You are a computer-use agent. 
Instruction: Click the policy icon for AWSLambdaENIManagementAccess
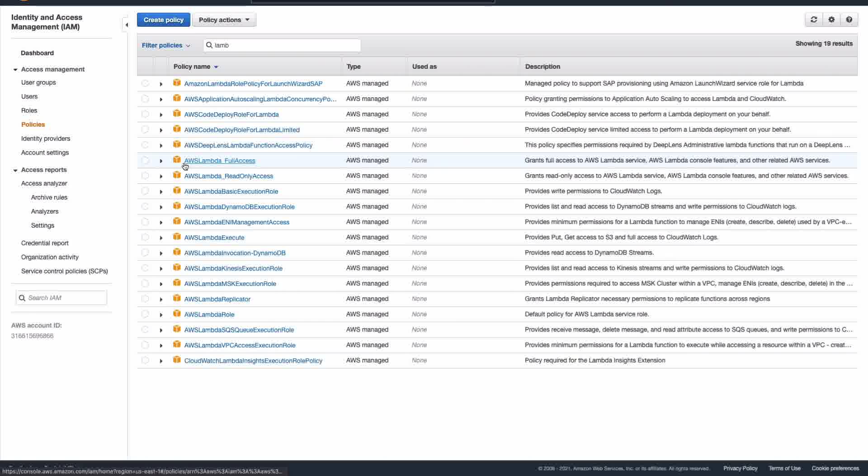click(x=177, y=221)
